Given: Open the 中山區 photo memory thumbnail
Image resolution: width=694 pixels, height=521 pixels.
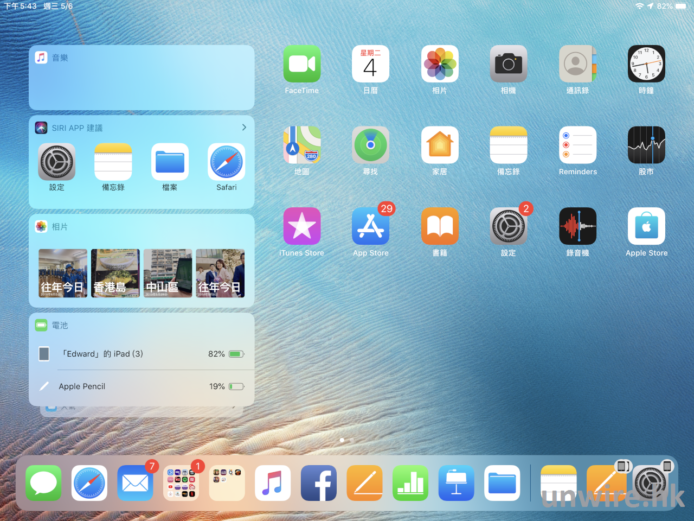Looking at the screenshot, I should (167, 273).
